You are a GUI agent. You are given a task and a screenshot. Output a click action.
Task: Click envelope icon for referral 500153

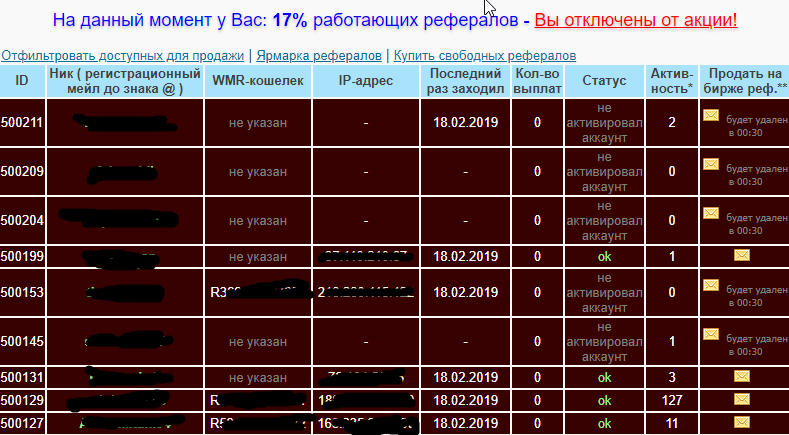pos(711,286)
